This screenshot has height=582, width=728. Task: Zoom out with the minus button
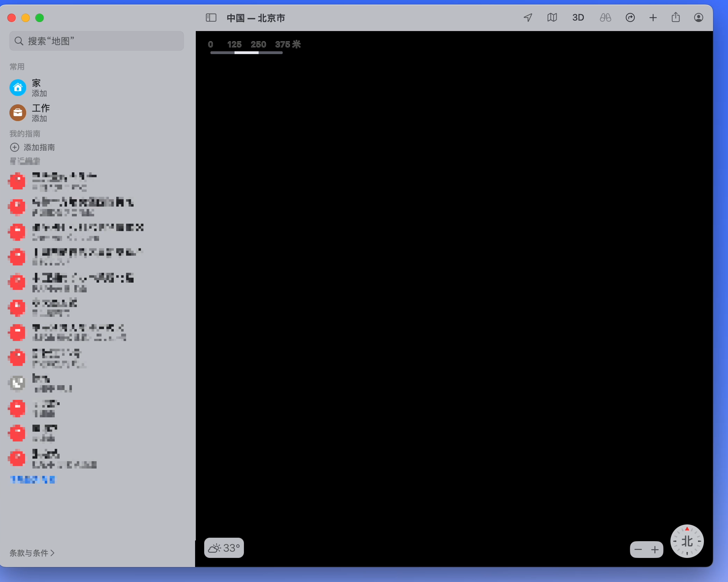[x=638, y=550]
